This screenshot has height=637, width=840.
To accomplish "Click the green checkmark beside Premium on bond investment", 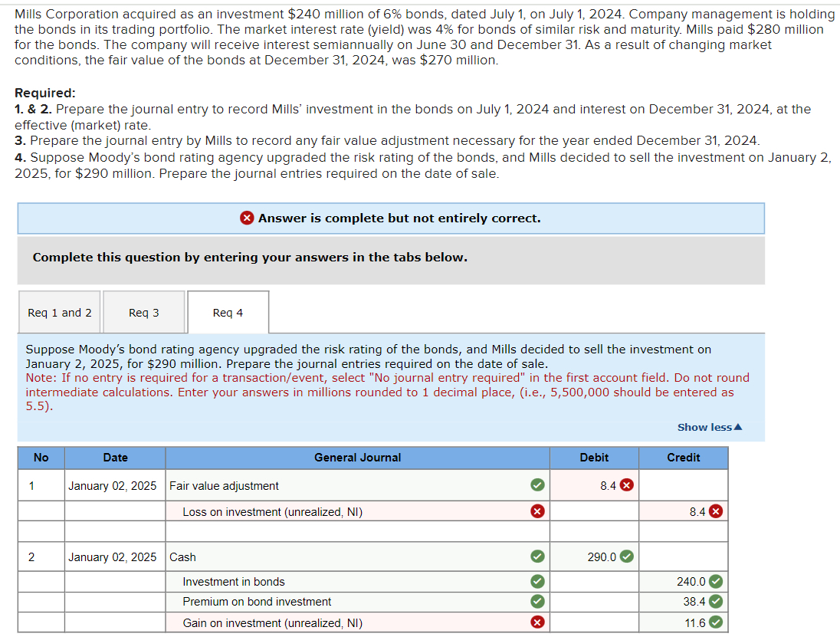I will [x=536, y=602].
